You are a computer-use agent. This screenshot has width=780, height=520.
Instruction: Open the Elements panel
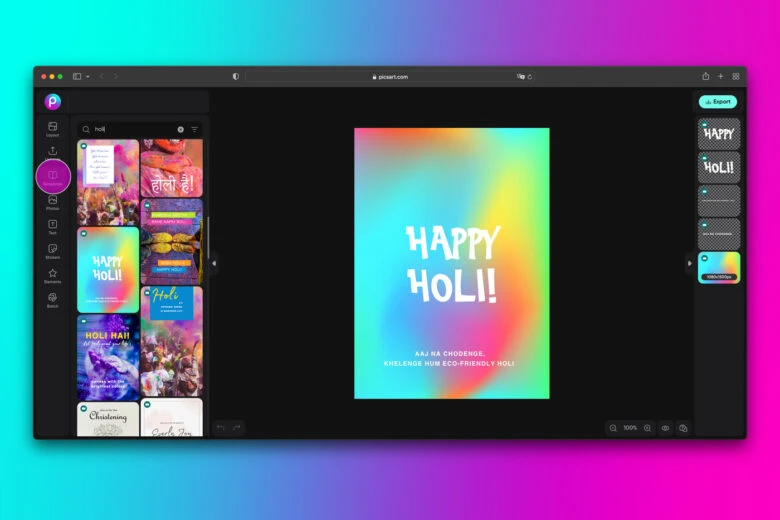coord(53,275)
